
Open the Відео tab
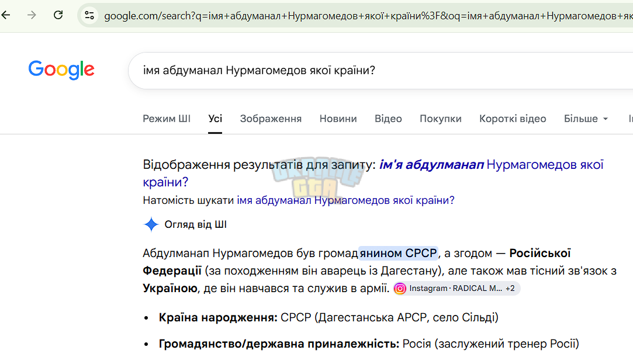pyautogui.click(x=388, y=119)
